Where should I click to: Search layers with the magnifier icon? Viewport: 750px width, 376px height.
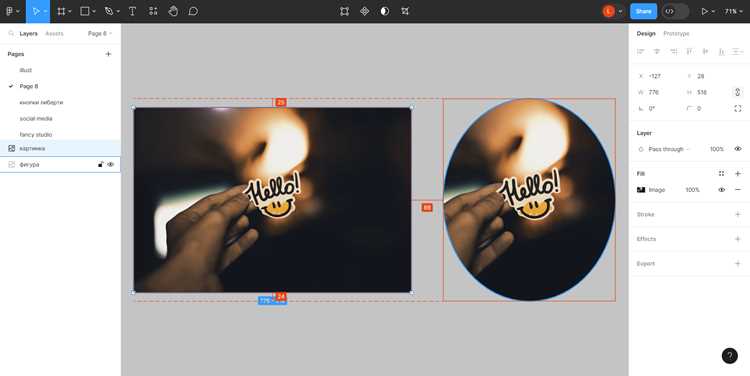pyautogui.click(x=11, y=33)
